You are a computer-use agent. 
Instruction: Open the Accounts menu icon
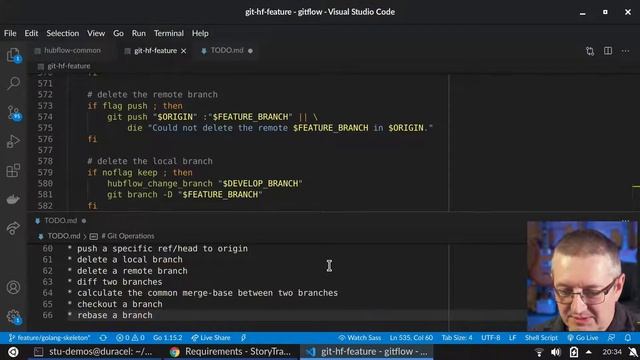pyautogui.click(x=13, y=287)
